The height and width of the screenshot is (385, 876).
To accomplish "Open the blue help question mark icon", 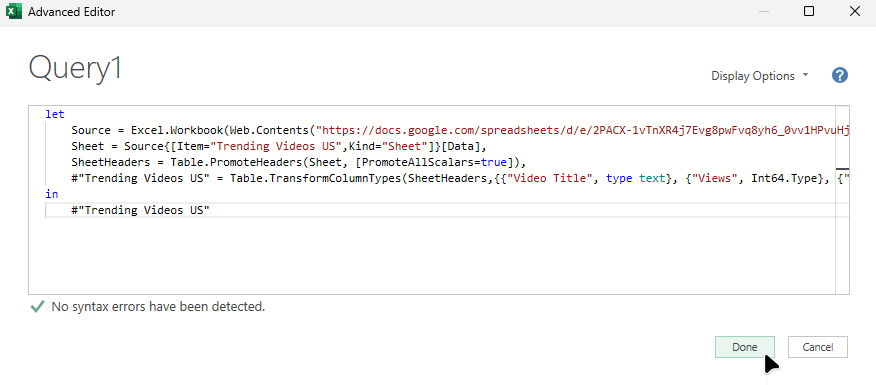I will [x=840, y=75].
